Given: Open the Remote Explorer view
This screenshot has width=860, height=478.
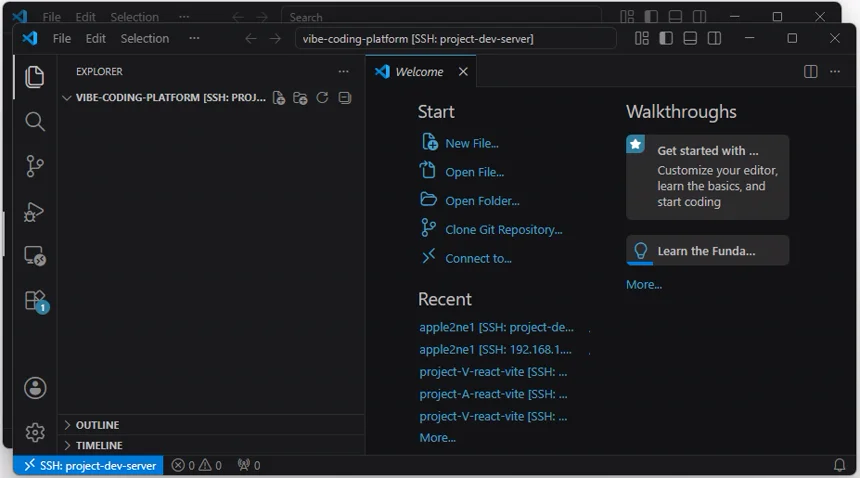Looking at the screenshot, I should point(35,256).
